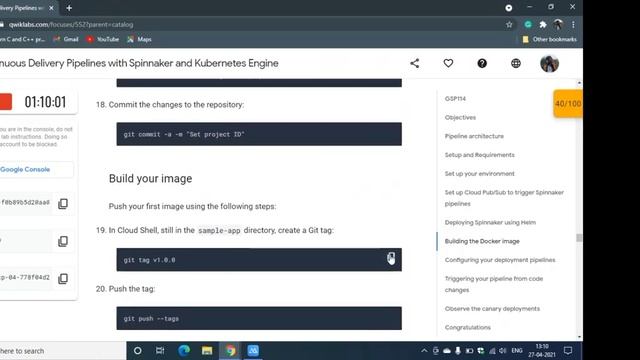This screenshot has height=360, width=640.
Task: Open Windows Task View icon
Action: coord(160,351)
